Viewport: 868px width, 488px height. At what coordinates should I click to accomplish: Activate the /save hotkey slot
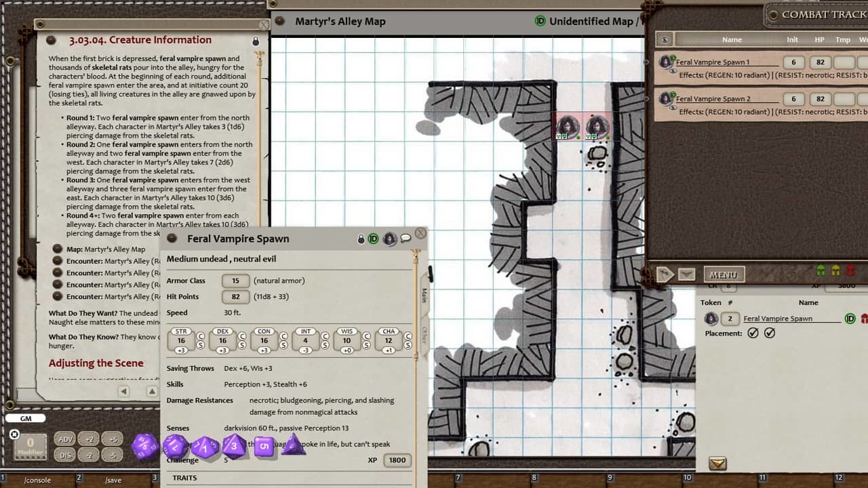point(113,479)
